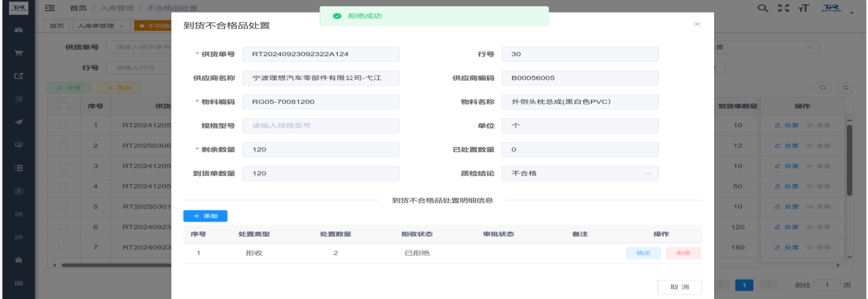Toggle the select-all checkbox in table header

coord(63,106)
